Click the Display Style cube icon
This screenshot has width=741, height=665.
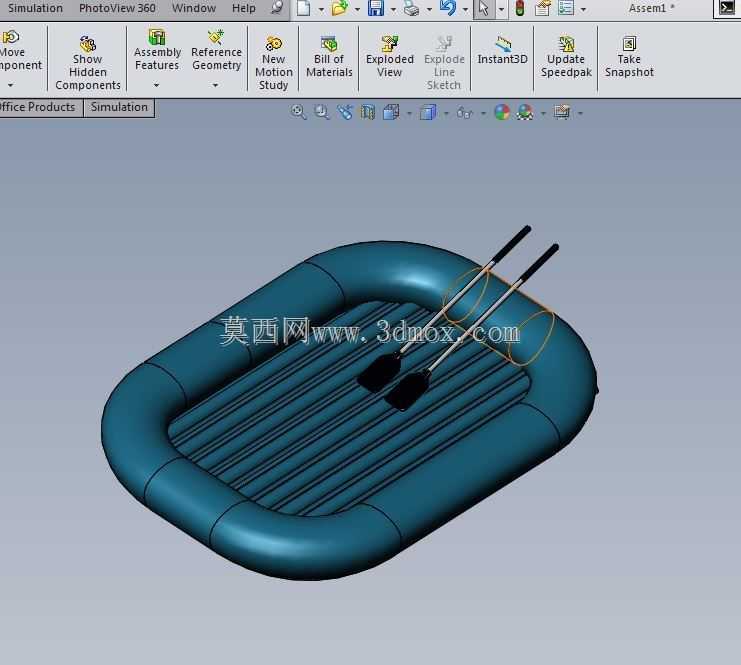pyautogui.click(x=428, y=112)
